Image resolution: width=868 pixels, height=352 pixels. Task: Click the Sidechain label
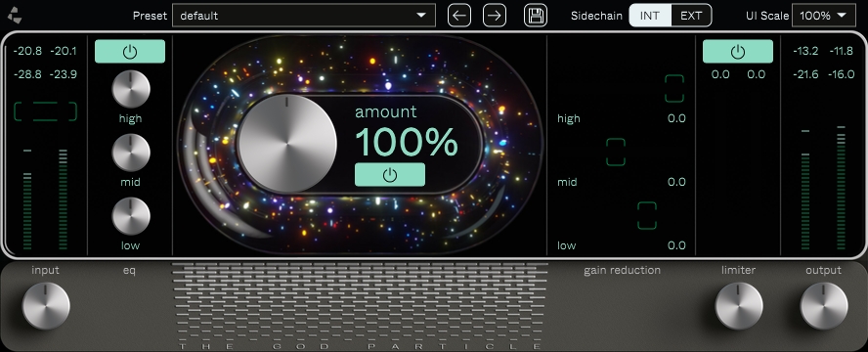pos(596,16)
